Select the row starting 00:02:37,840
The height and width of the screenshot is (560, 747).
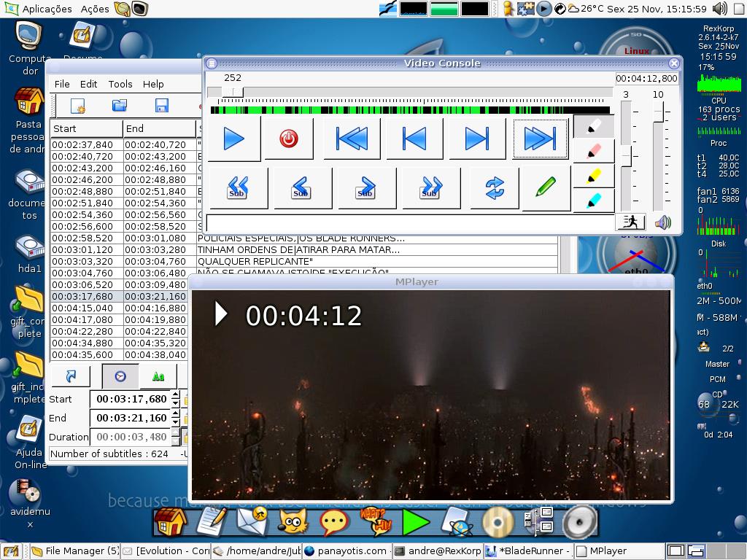126,145
